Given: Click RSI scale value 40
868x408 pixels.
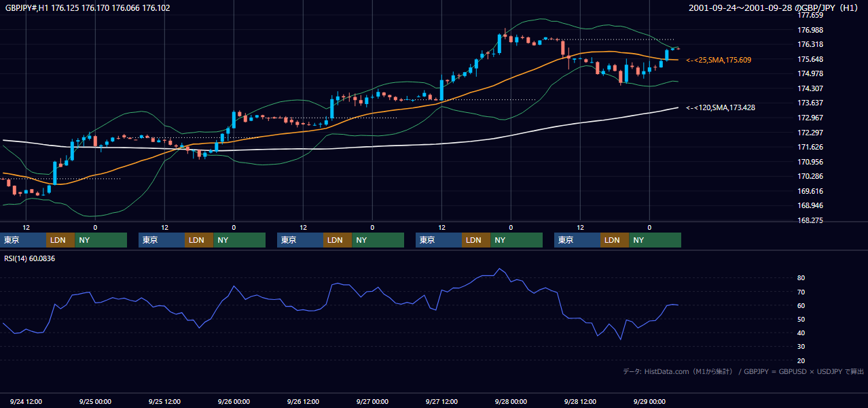Looking at the screenshot, I should click(801, 333).
